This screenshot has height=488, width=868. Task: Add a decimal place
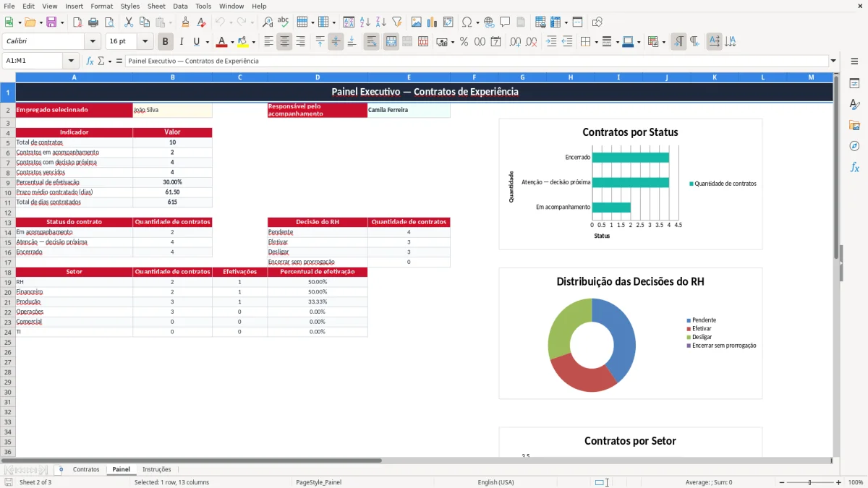click(515, 42)
